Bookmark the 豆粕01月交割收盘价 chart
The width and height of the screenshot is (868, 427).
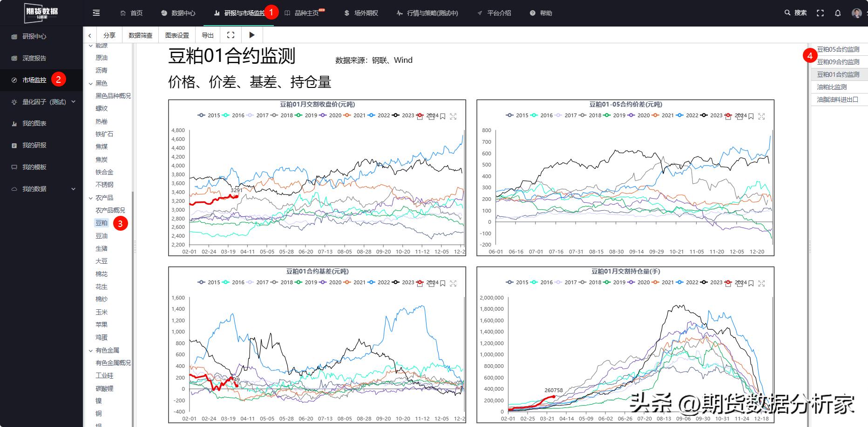click(442, 116)
